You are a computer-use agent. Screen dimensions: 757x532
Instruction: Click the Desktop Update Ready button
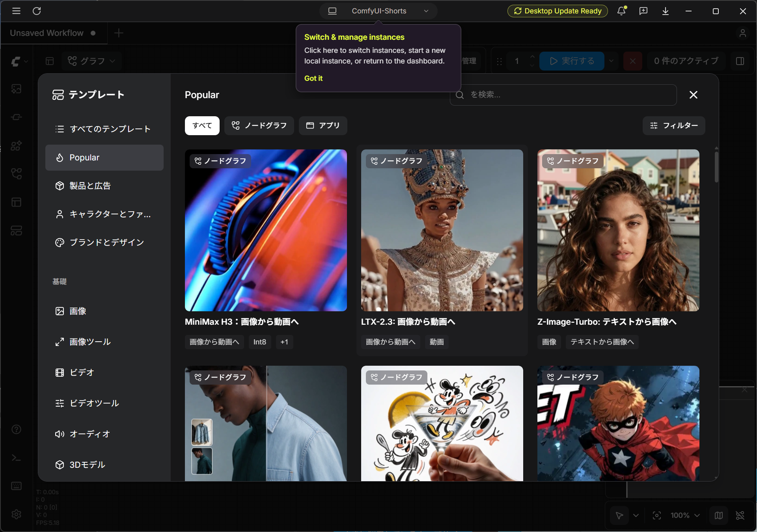tap(557, 11)
